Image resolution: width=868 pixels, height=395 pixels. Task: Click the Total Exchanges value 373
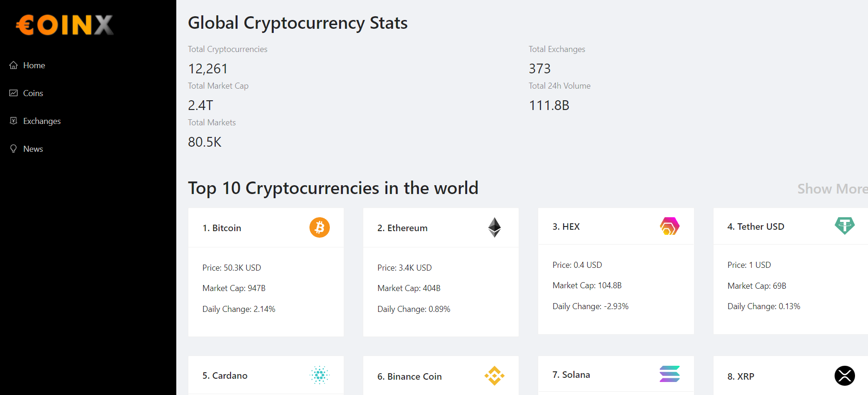pyautogui.click(x=540, y=69)
